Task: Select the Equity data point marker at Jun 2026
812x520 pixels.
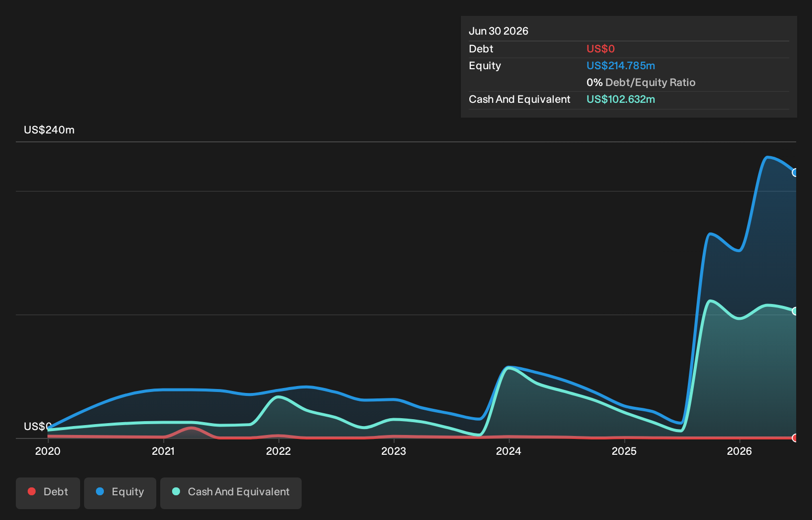Action: click(795, 173)
